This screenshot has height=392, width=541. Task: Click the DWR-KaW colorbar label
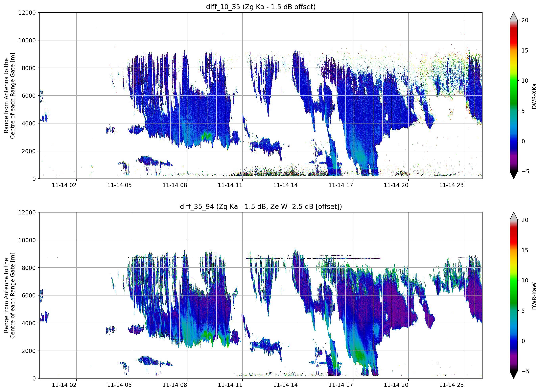(x=534, y=296)
